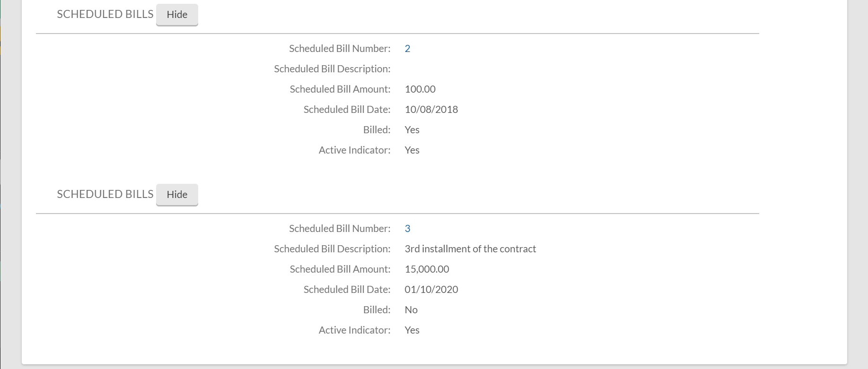Click the Active Indicator value under 10/08/2018 bill

[412, 150]
